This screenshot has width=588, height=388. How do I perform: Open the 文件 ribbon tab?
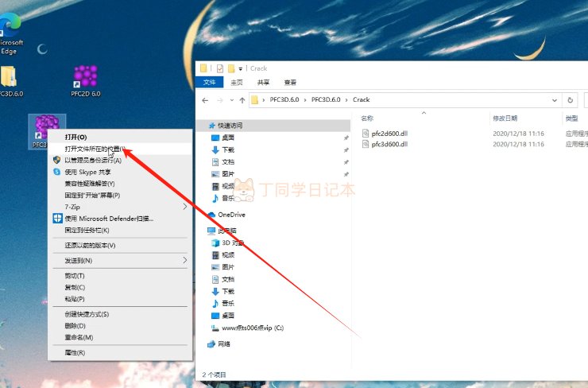click(x=209, y=82)
